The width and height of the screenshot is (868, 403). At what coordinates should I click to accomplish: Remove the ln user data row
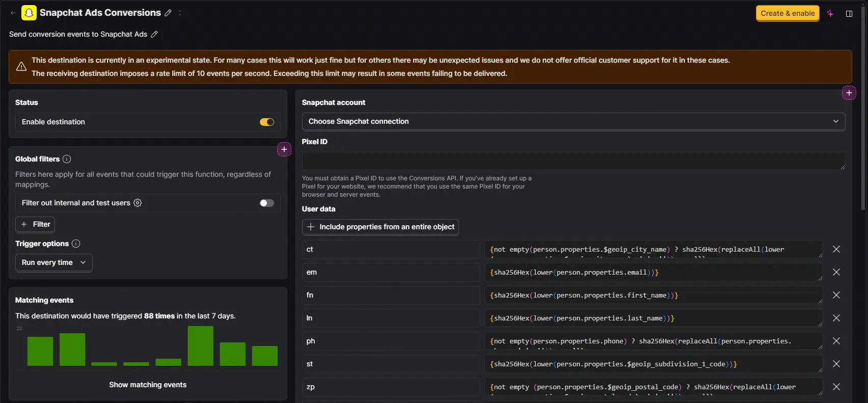coord(836,318)
